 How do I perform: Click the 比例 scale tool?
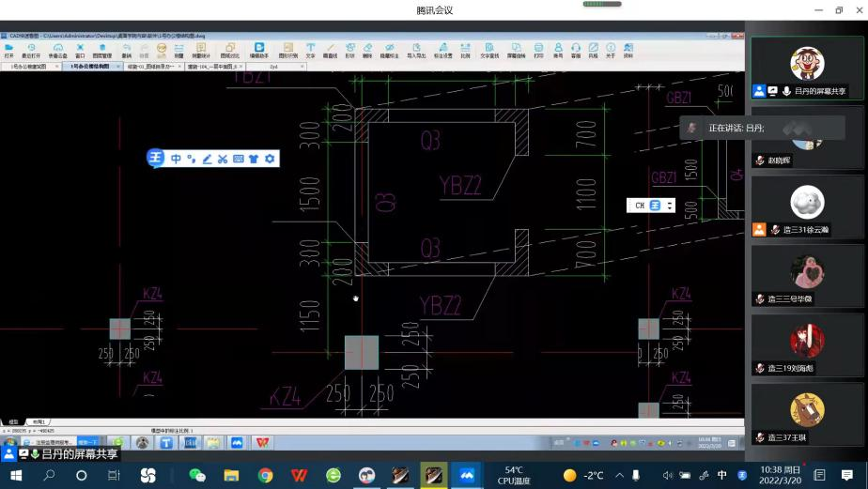click(x=466, y=51)
